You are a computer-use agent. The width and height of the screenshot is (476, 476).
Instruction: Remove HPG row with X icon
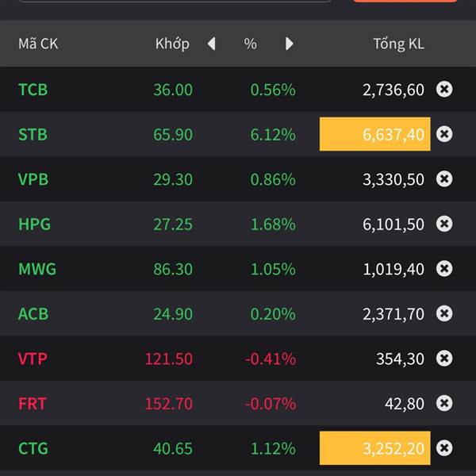click(444, 224)
